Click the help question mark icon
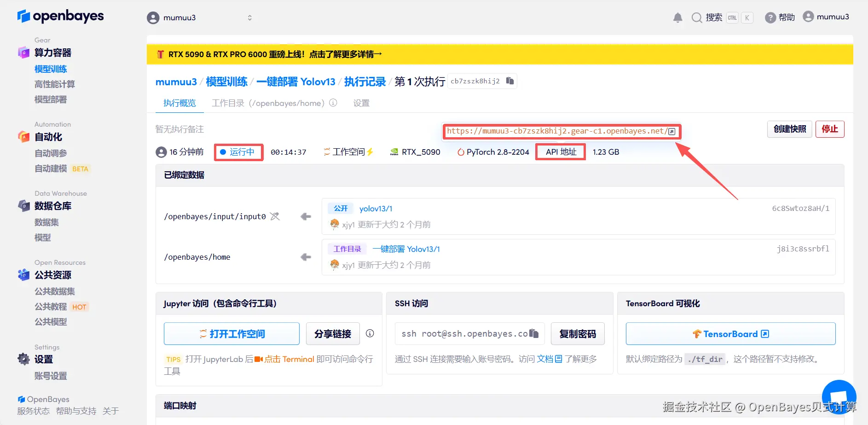This screenshot has height=425, width=868. (770, 17)
